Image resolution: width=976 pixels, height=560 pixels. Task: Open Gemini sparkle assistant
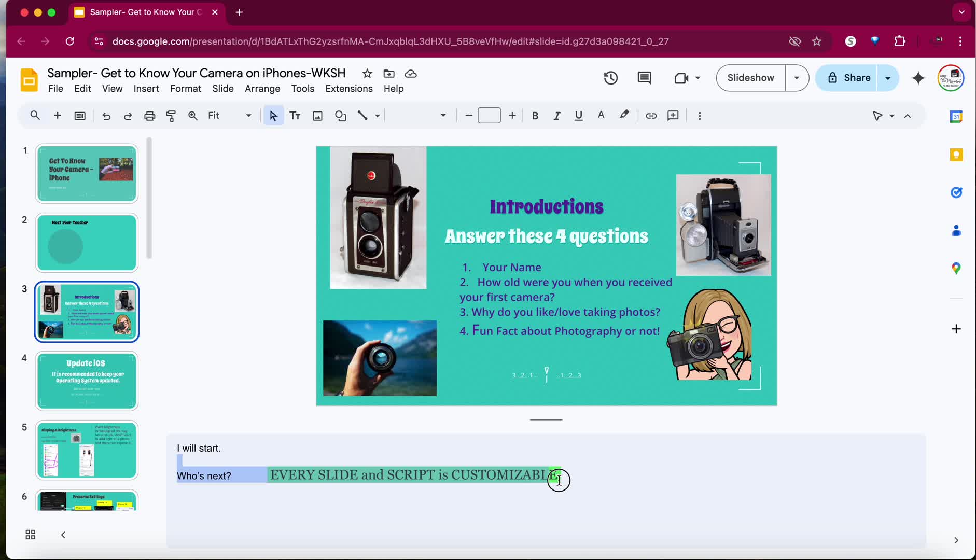tap(918, 78)
